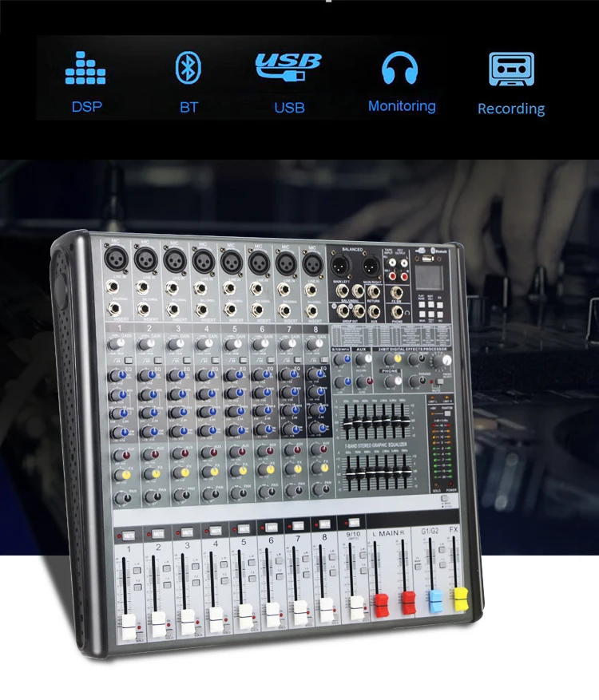Mute the 9/10 stereo channel

353,522
